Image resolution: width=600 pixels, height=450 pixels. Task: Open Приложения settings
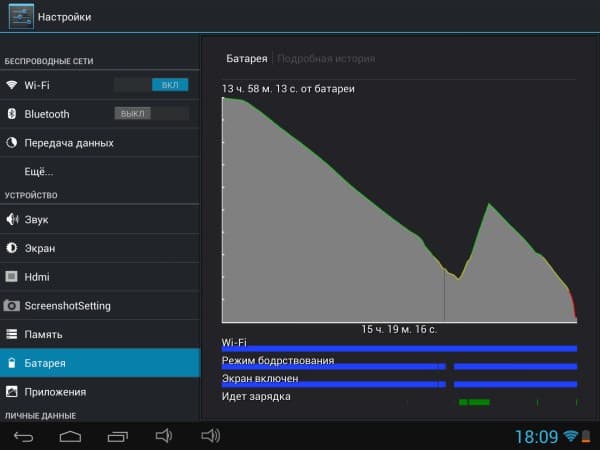(100, 391)
